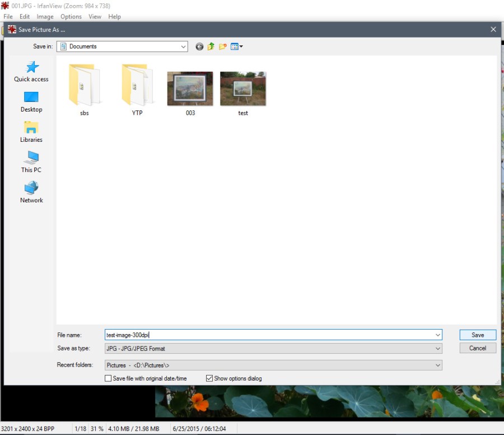The height and width of the screenshot is (435, 504).
Task: Expand the File name history dropdown arrow
Action: tap(437, 335)
